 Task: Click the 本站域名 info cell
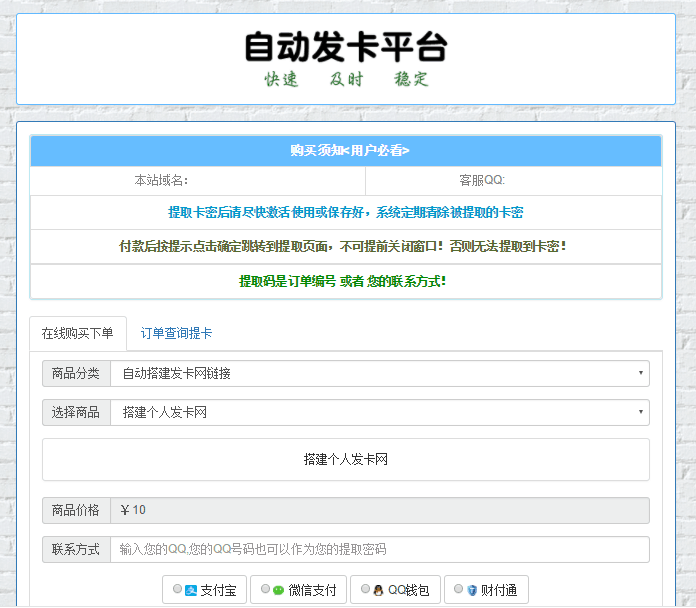pos(198,181)
